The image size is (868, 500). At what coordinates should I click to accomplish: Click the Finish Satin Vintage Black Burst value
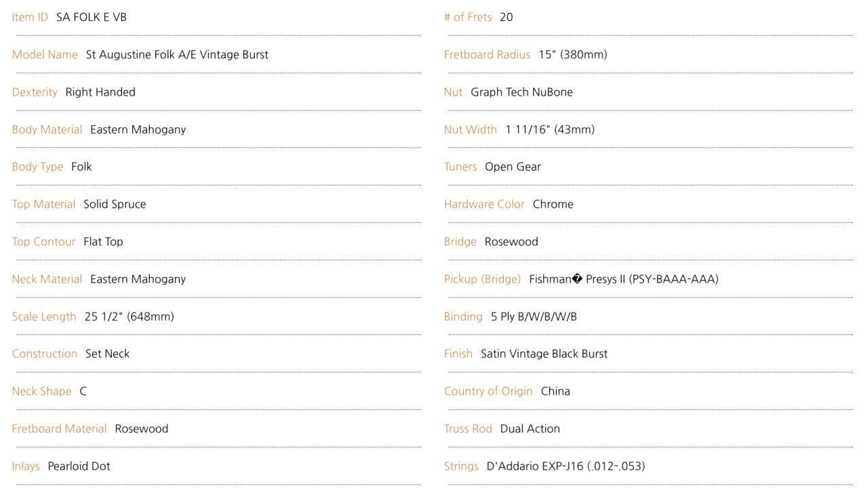[x=544, y=354]
